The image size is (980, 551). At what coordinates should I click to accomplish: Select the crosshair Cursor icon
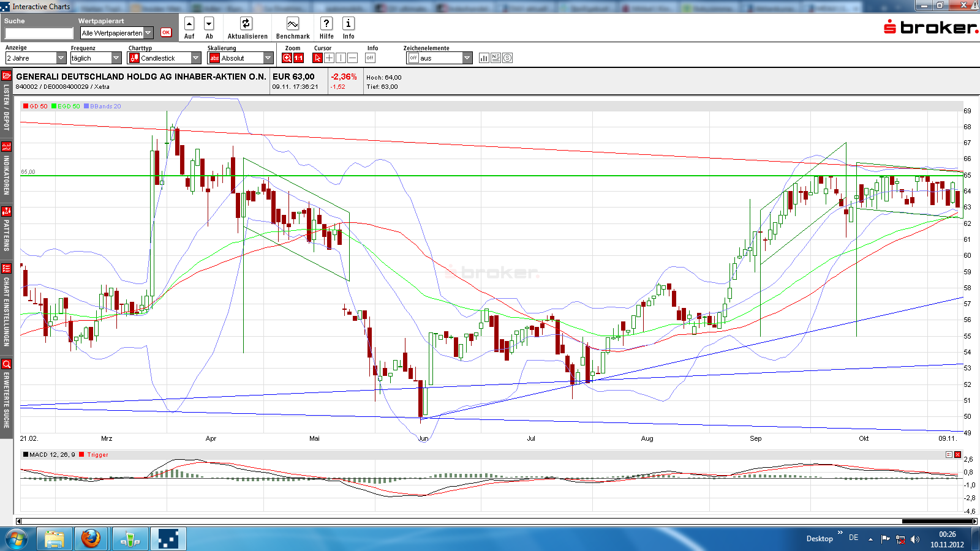317,58
